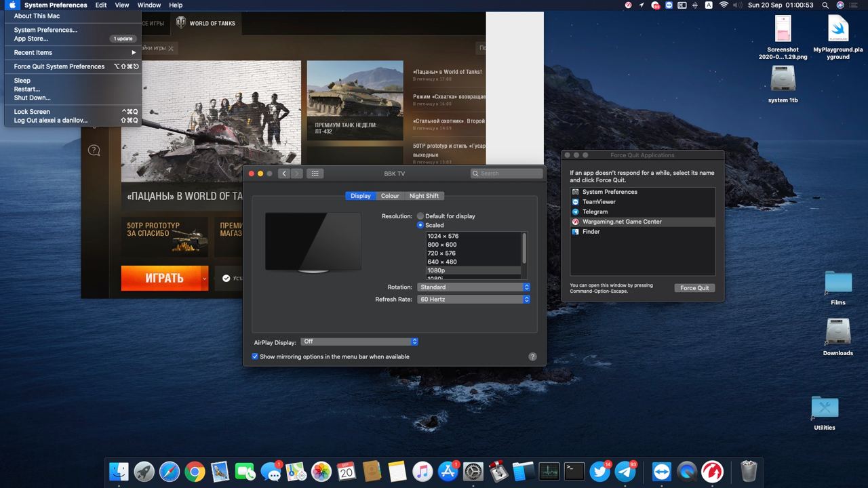Select the Display tab
Screen dimensions: 868x488
point(360,196)
